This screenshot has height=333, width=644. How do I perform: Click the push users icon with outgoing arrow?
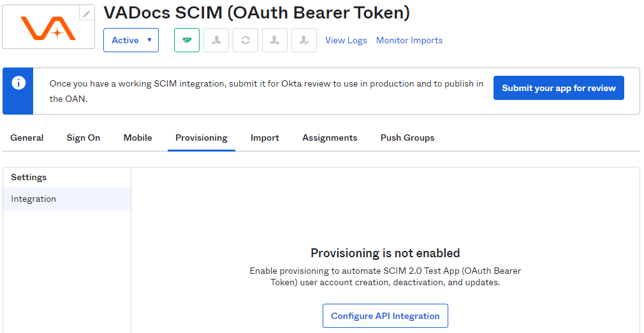point(275,40)
